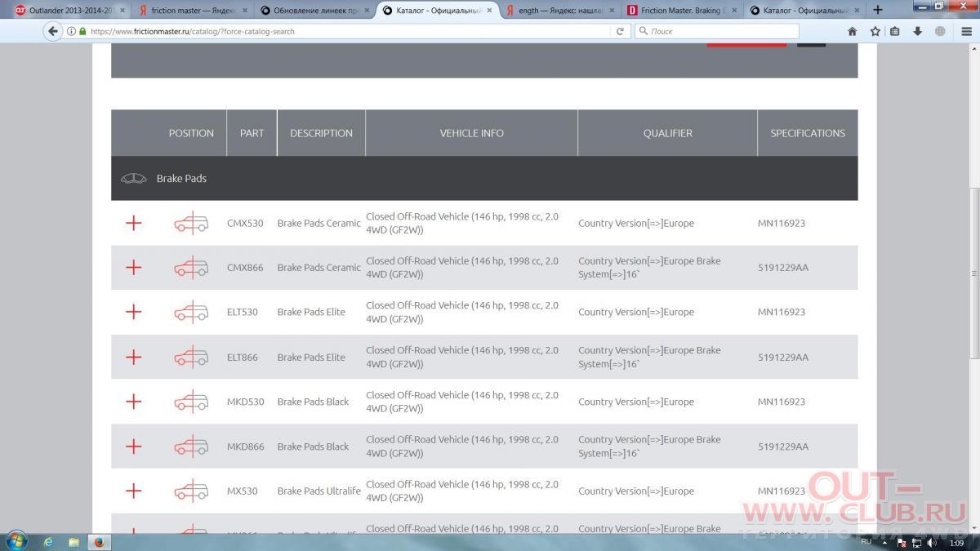
Task: Switch to the friction master — Яндекс tab
Action: click(x=193, y=10)
